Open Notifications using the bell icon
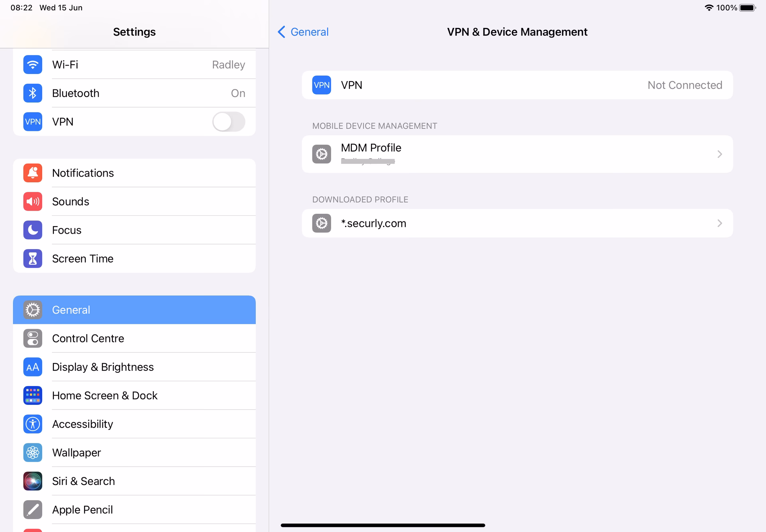The image size is (766, 532). (32, 173)
